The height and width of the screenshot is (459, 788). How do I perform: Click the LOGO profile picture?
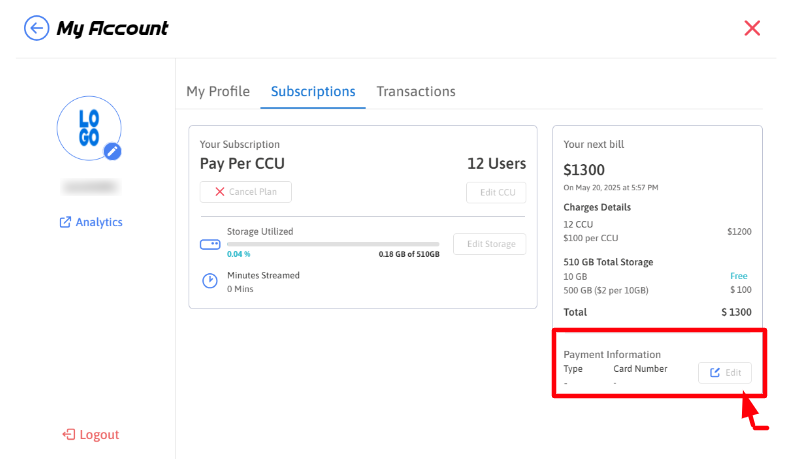(x=88, y=128)
